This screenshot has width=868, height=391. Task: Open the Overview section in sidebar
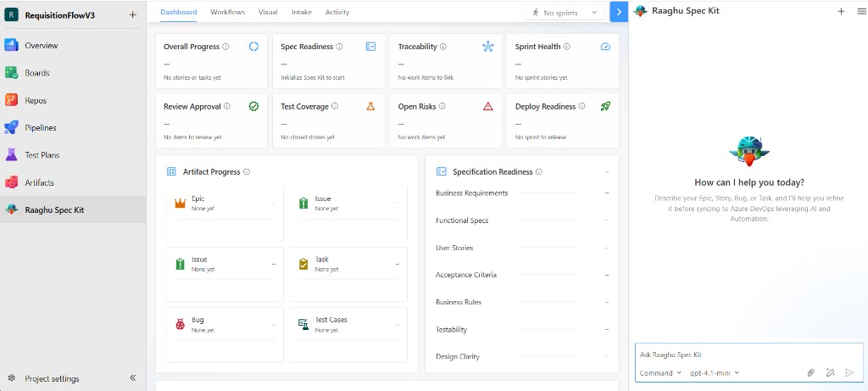click(x=73, y=46)
